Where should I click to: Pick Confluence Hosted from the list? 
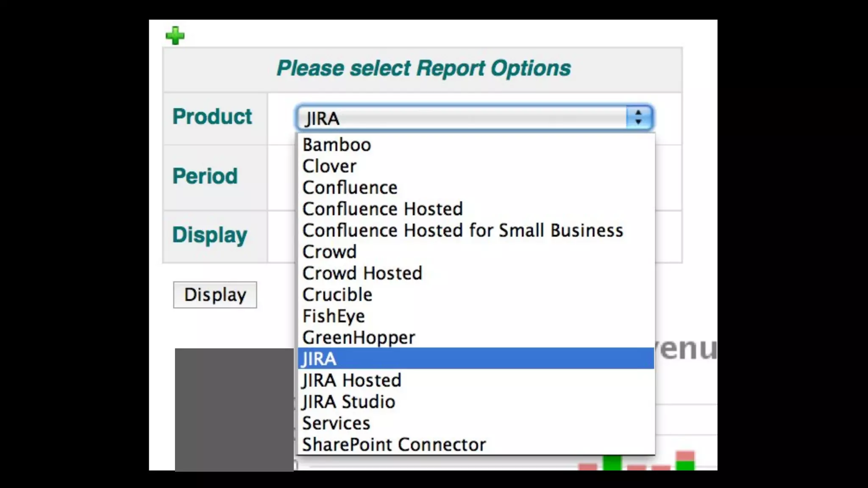point(383,209)
